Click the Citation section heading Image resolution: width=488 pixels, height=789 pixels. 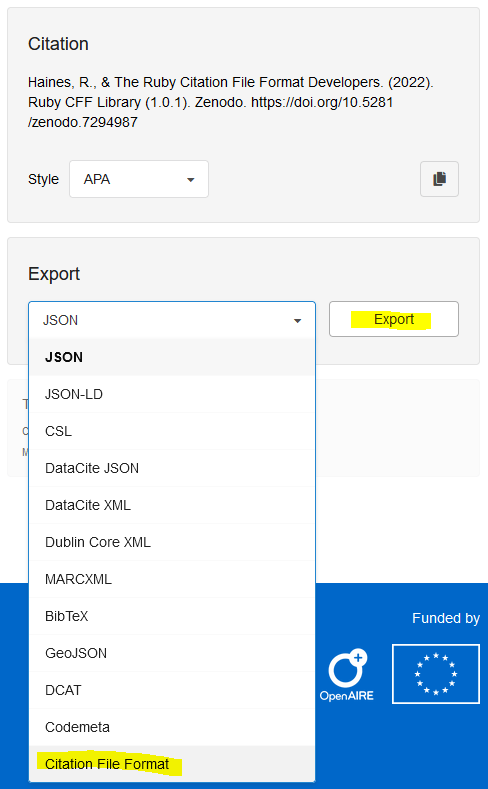point(58,44)
